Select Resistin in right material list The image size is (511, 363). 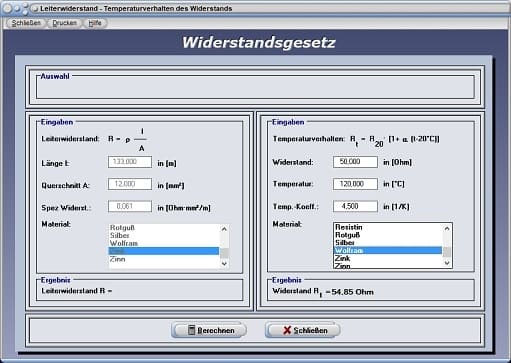click(x=388, y=227)
